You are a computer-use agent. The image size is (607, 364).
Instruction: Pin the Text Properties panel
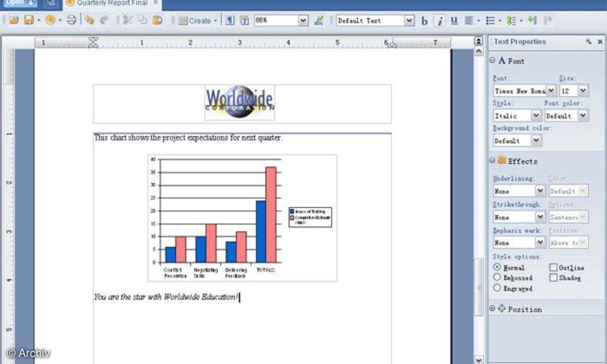pyautogui.click(x=588, y=42)
